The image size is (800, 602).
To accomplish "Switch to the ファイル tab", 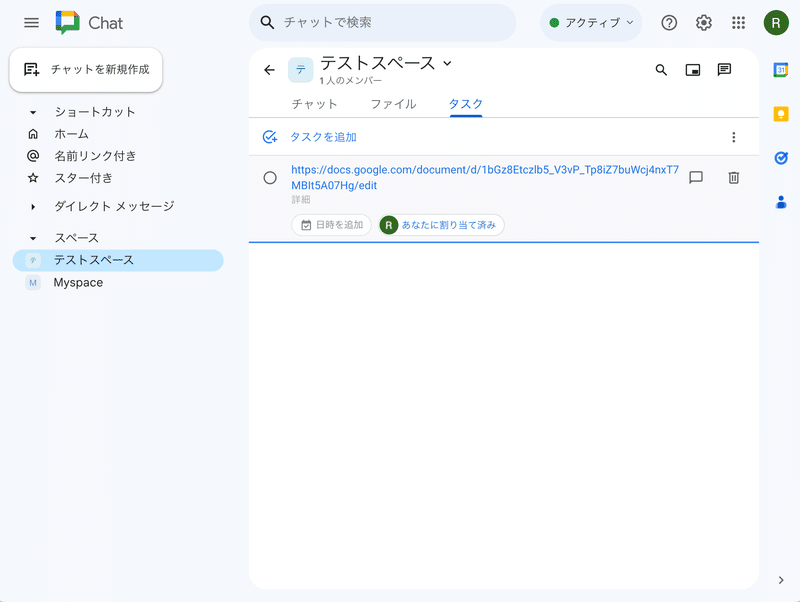I will pyautogui.click(x=393, y=104).
